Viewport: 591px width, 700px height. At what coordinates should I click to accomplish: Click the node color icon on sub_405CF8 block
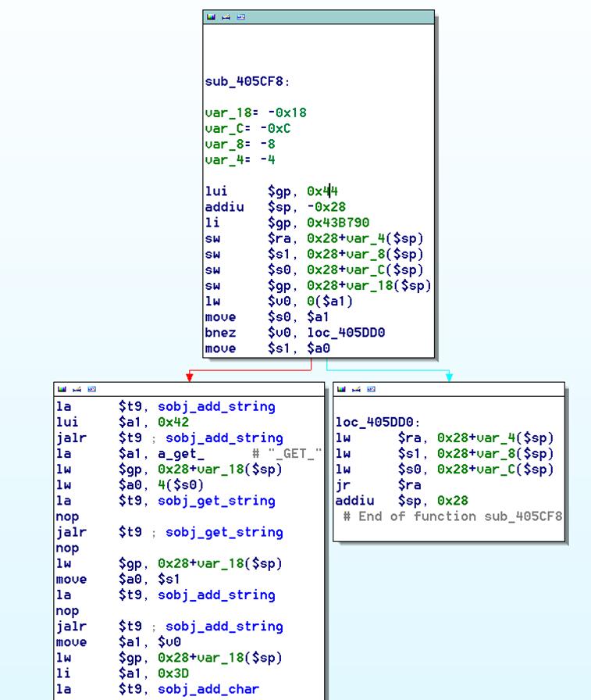(x=211, y=17)
